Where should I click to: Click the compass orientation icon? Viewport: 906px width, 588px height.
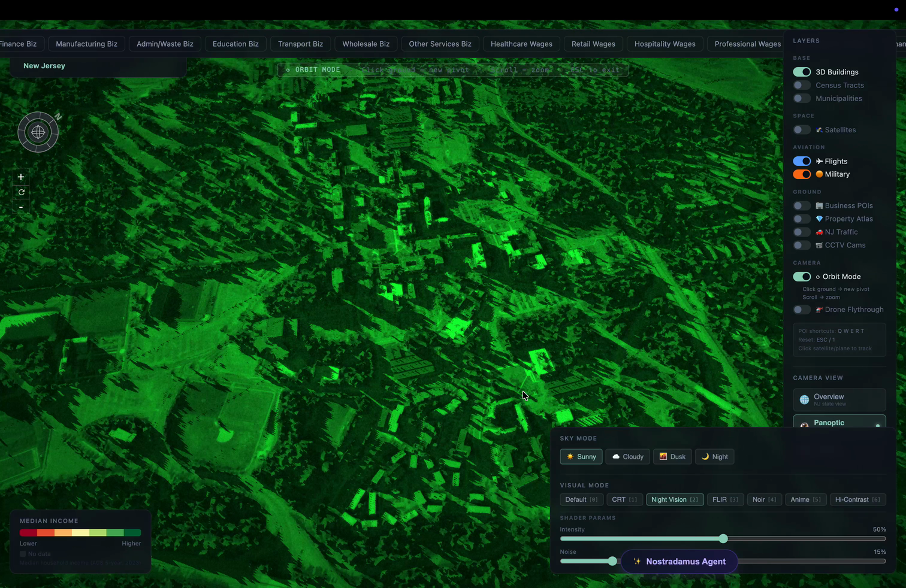38,132
